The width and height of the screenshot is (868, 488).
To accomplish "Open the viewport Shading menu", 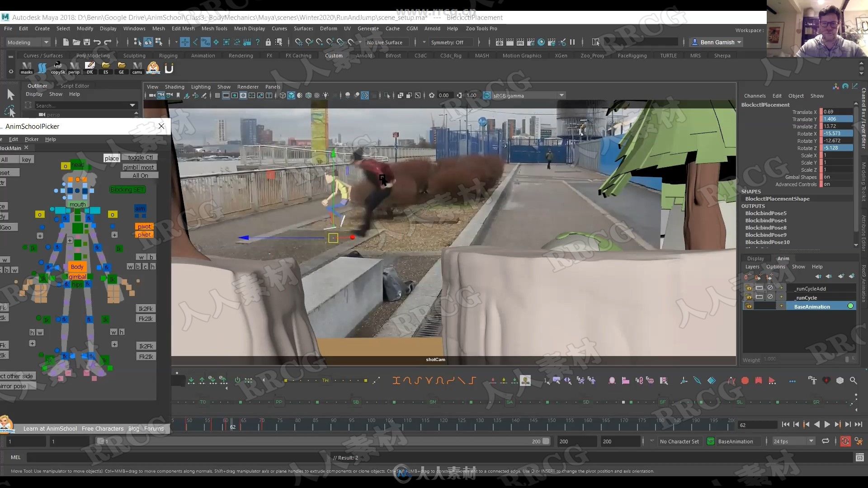I will point(175,87).
